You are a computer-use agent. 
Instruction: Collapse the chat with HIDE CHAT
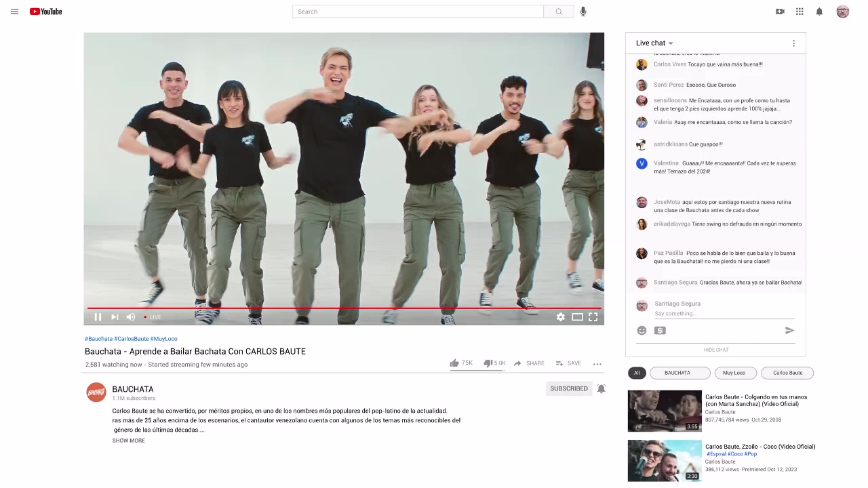click(716, 350)
